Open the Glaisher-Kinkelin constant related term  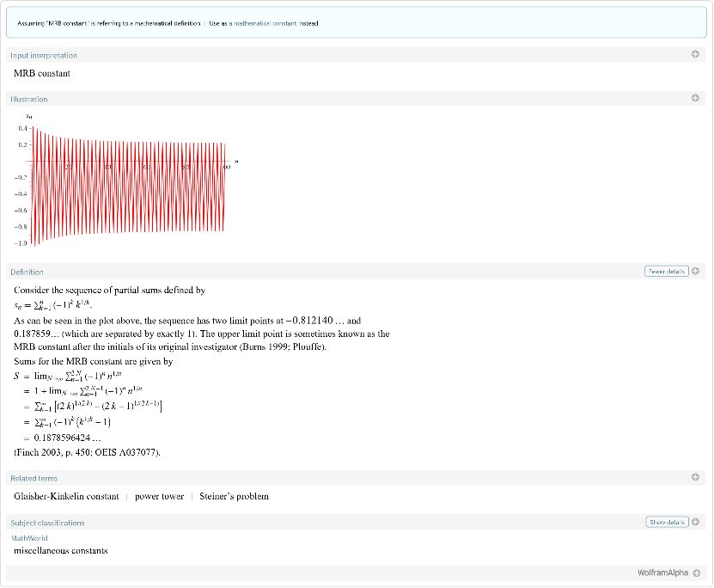66,496
